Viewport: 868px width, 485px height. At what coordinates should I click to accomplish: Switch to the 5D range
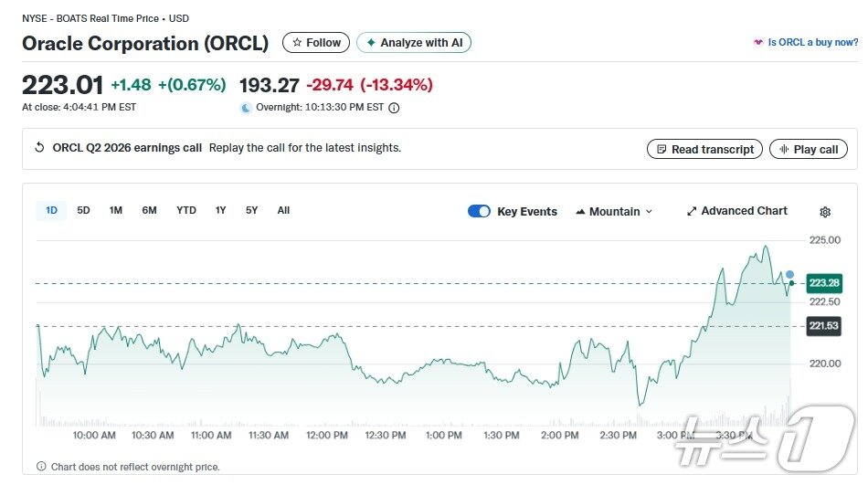[83, 210]
